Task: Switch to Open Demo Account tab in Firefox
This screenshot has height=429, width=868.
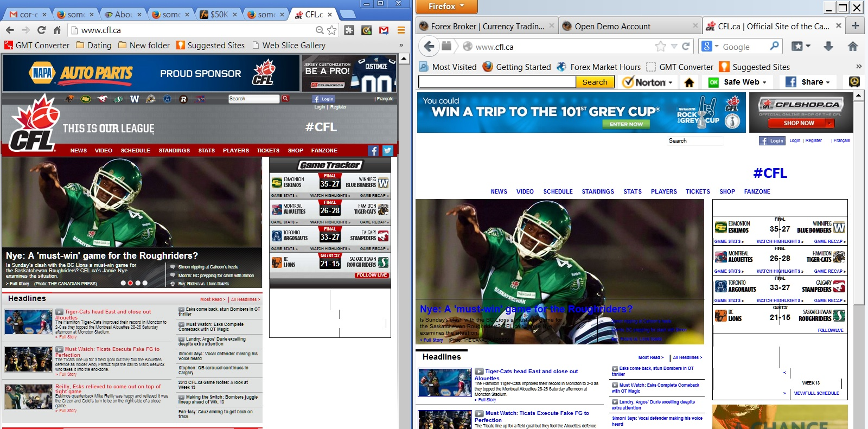Action: point(630,26)
